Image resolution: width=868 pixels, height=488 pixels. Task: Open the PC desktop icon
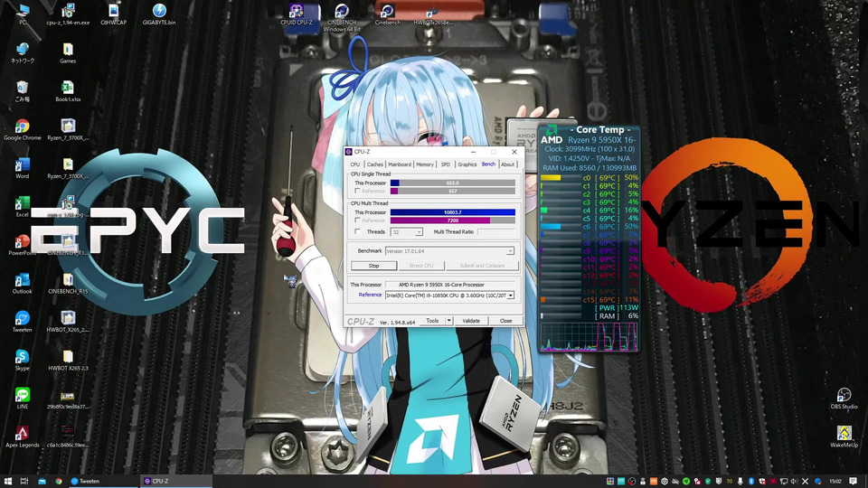point(23,14)
